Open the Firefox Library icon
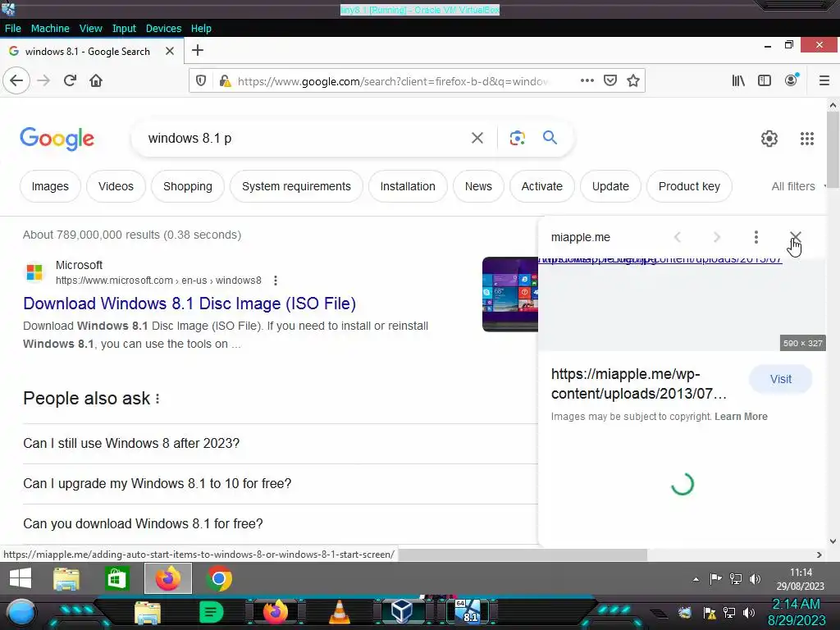 (738, 81)
